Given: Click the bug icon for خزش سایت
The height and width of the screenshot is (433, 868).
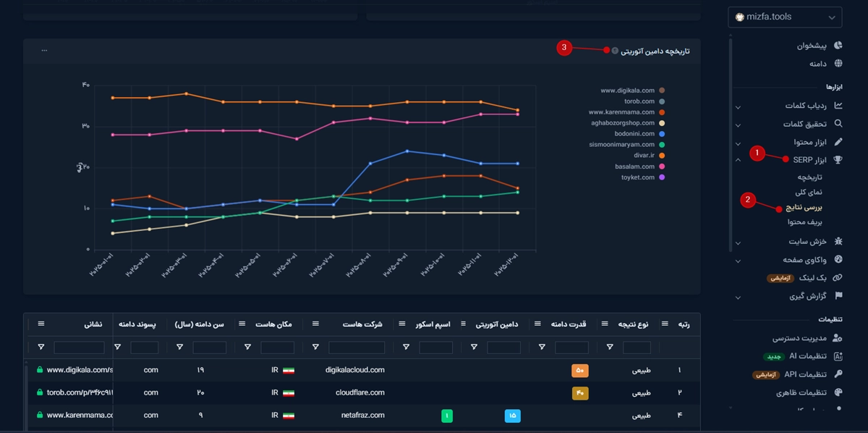Looking at the screenshot, I should coord(838,241).
